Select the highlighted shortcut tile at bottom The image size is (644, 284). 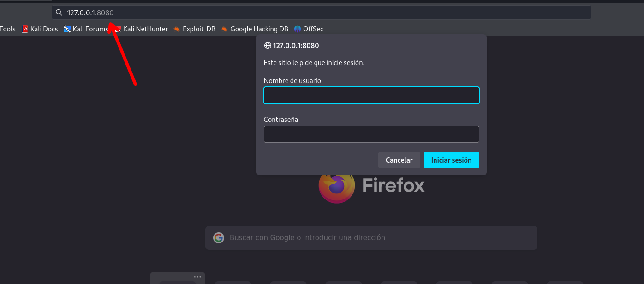178,278
